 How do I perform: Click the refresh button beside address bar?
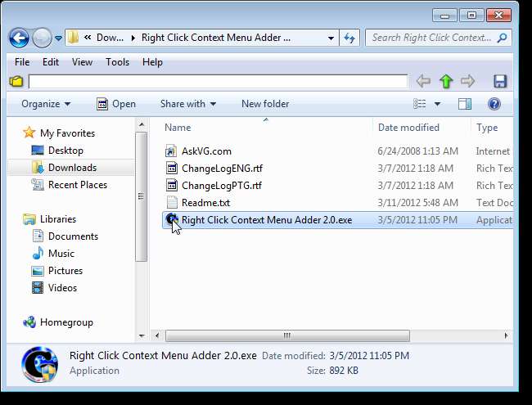pyautogui.click(x=350, y=38)
